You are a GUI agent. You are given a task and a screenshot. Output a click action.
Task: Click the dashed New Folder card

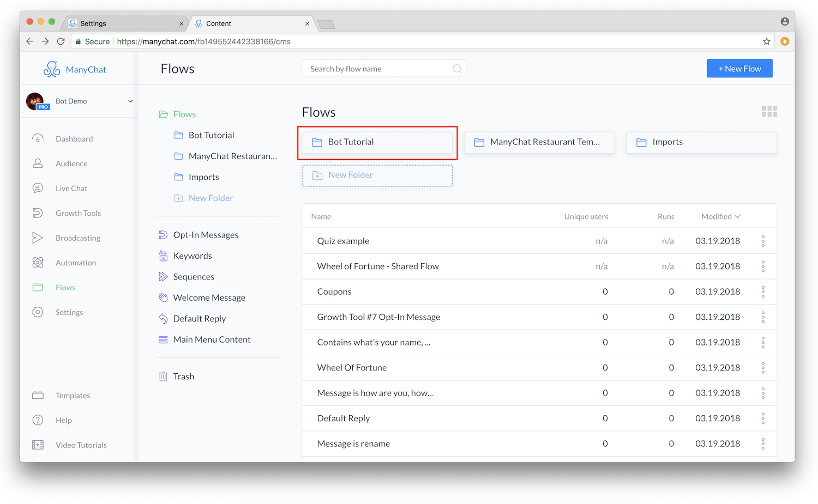(377, 175)
